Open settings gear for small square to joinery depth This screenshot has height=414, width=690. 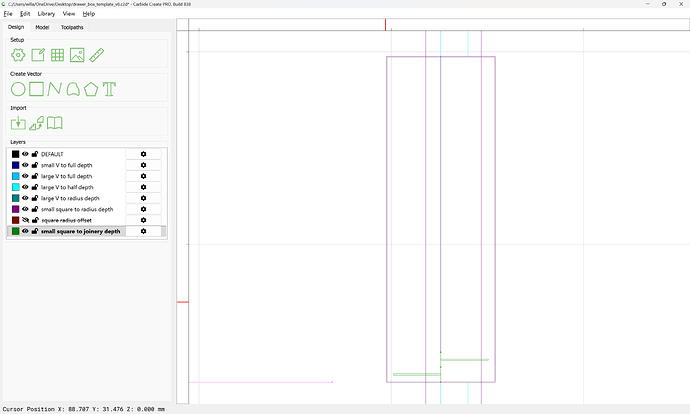(143, 231)
